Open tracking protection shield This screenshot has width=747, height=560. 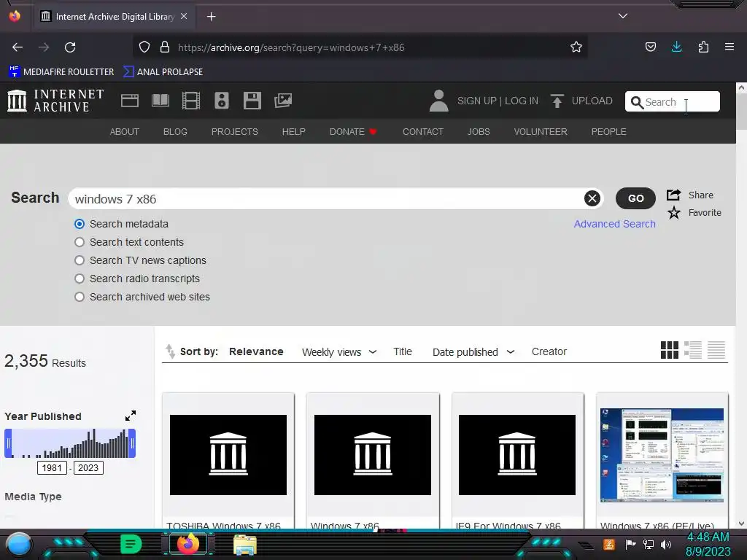[144, 47]
